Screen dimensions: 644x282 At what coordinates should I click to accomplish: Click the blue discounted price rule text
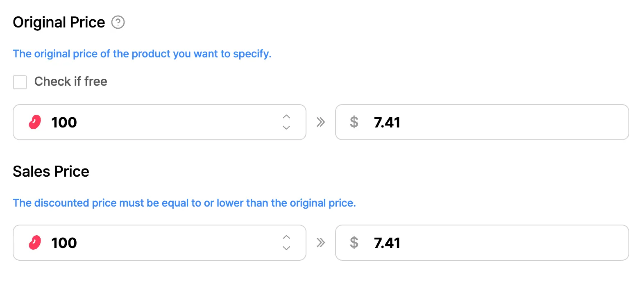coord(184,203)
